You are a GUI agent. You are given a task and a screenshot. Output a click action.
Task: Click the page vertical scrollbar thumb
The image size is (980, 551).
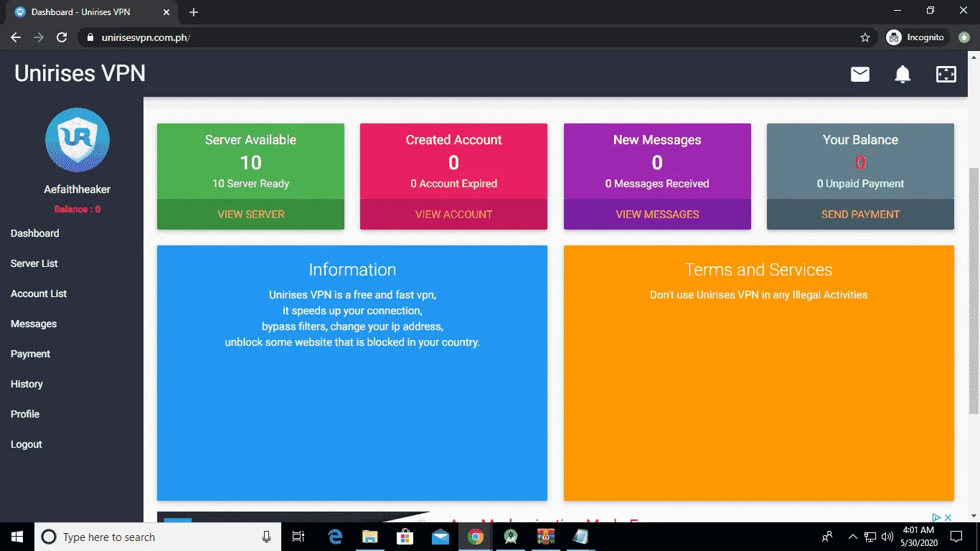[x=974, y=291]
